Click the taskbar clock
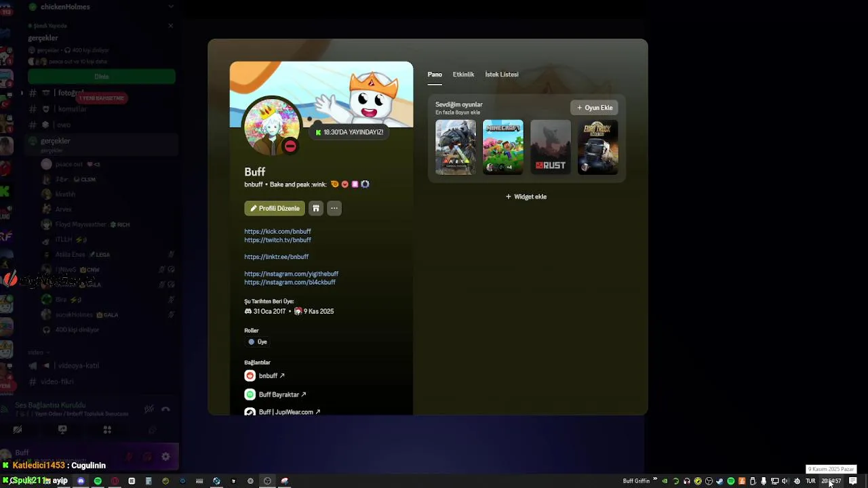Image resolution: width=868 pixels, height=488 pixels. click(831, 481)
